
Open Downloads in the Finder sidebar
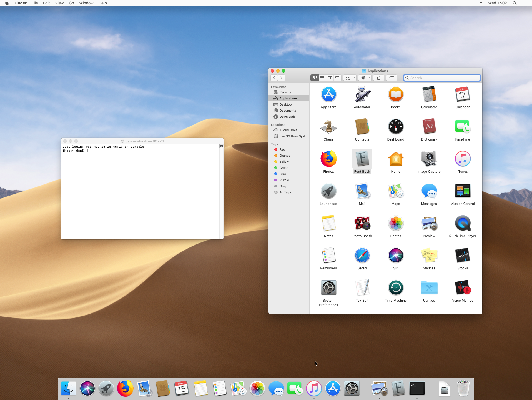point(289,117)
